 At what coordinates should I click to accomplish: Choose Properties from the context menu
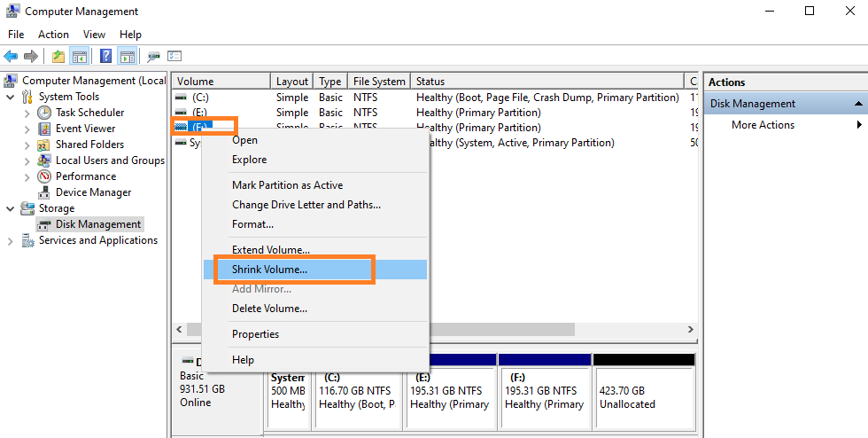(x=315, y=334)
